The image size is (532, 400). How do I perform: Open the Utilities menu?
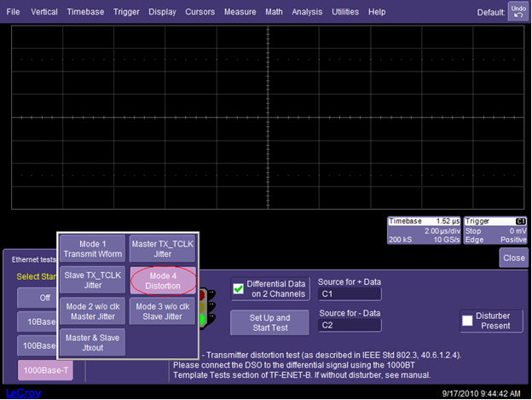pyautogui.click(x=345, y=12)
